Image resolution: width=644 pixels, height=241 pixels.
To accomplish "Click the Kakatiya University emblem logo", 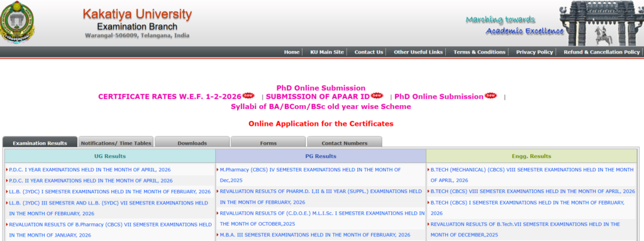I will pyautogui.click(x=17, y=23).
